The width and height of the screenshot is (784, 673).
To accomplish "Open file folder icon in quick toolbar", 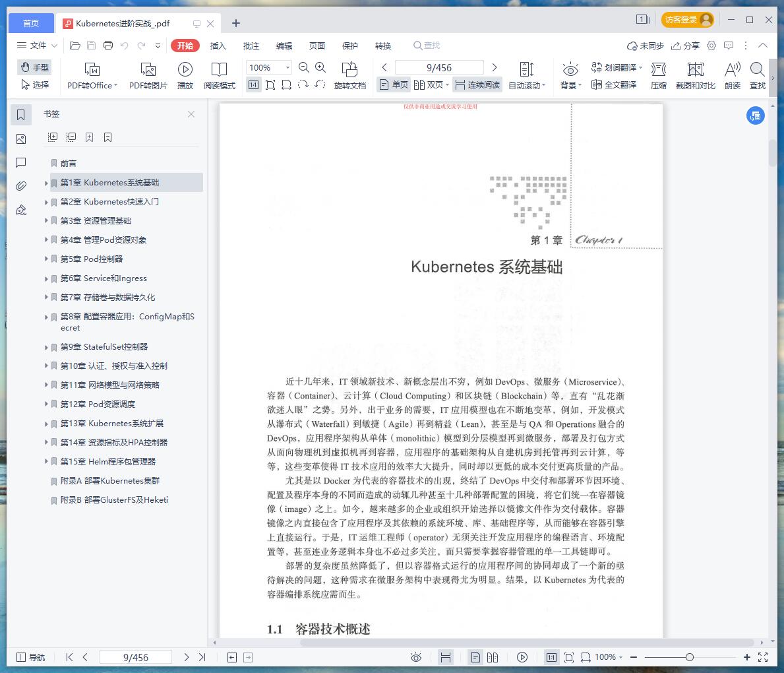I will click(75, 46).
